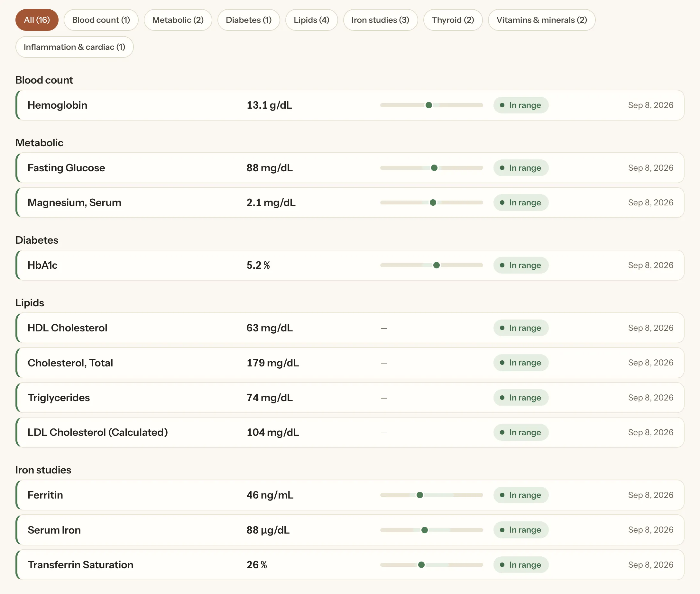
Task: Click the Hemoglobin In range badge
Action: [521, 105]
